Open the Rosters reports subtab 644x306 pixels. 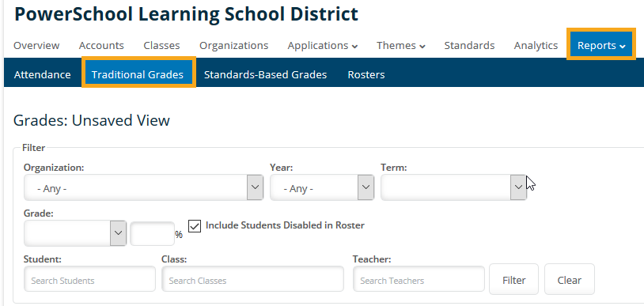click(x=366, y=75)
